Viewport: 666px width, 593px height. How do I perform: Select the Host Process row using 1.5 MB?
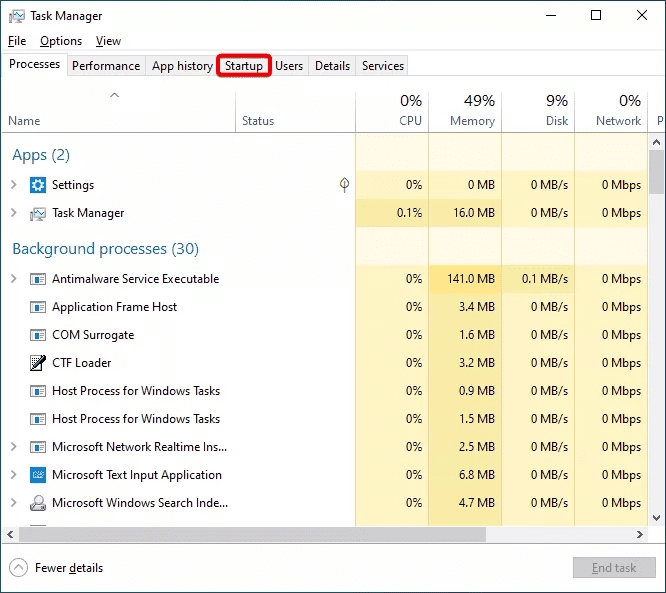(325, 419)
